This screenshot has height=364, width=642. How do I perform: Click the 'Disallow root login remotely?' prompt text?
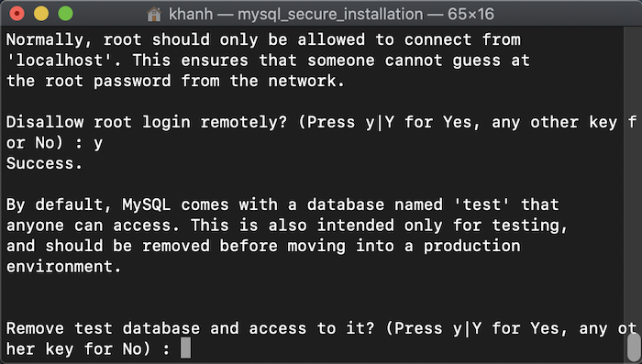147,123
